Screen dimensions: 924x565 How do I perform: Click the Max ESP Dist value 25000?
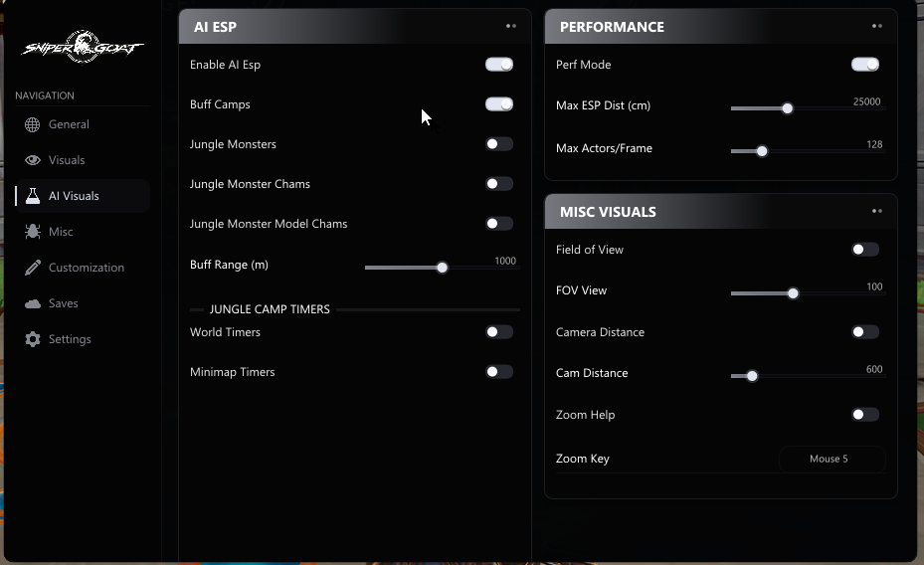(x=867, y=101)
